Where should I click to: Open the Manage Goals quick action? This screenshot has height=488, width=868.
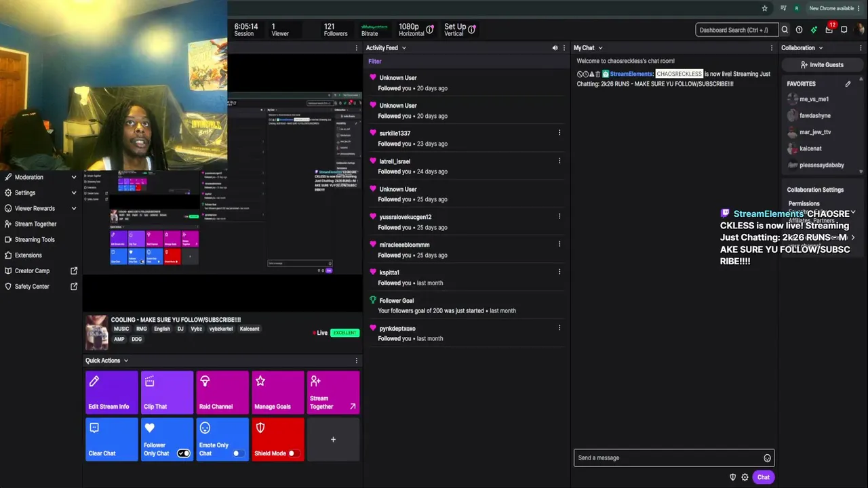pos(277,392)
